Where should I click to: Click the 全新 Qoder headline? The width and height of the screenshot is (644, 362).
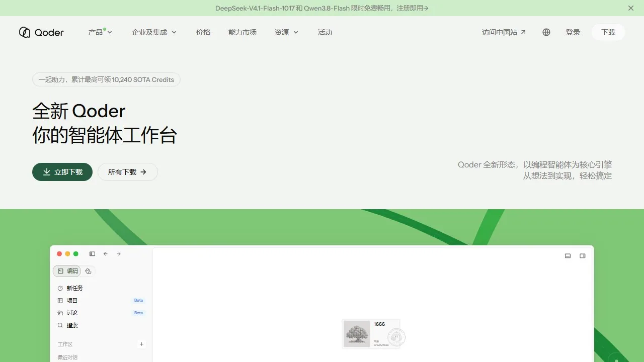tap(79, 111)
